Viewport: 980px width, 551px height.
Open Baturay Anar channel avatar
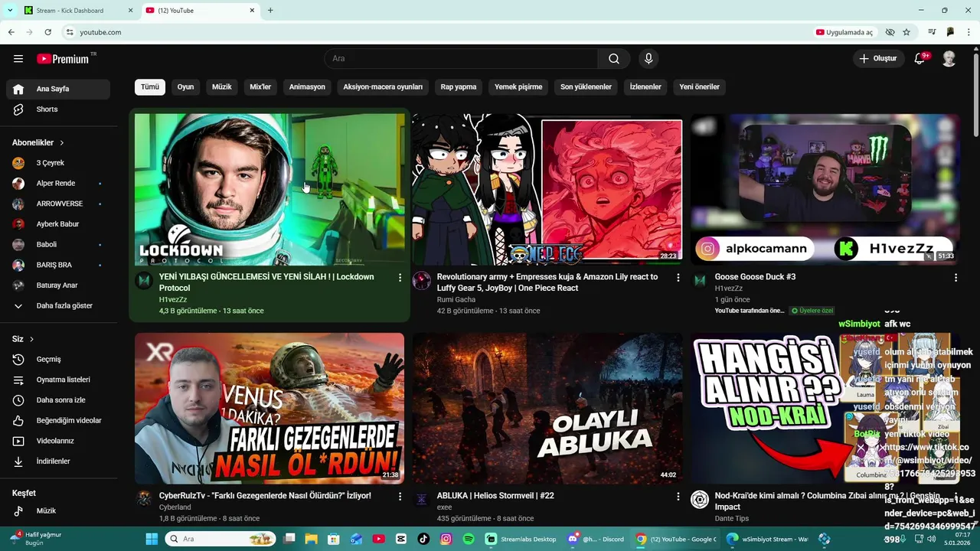[x=18, y=285]
